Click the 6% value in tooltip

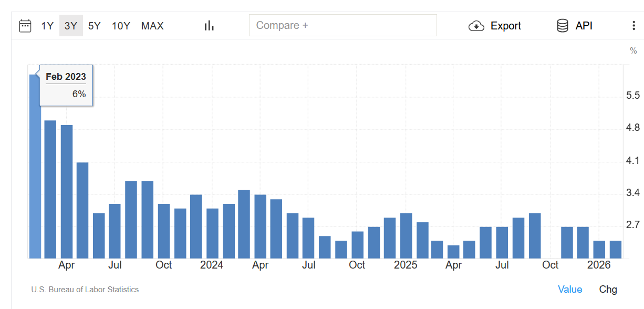click(x=79, y=94)
